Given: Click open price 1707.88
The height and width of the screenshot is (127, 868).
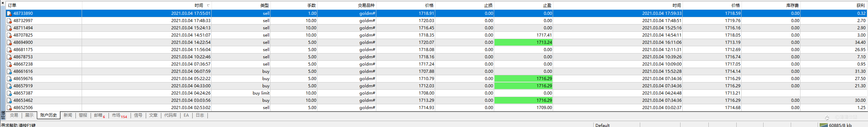Looking at the screenshot, I should (x=426, y=71).
